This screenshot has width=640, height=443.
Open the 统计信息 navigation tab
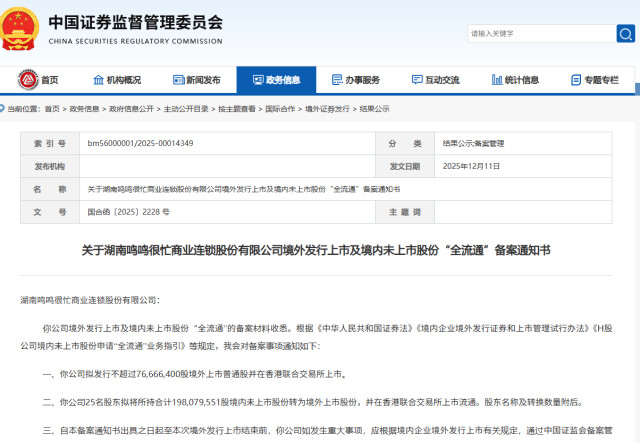514,80
